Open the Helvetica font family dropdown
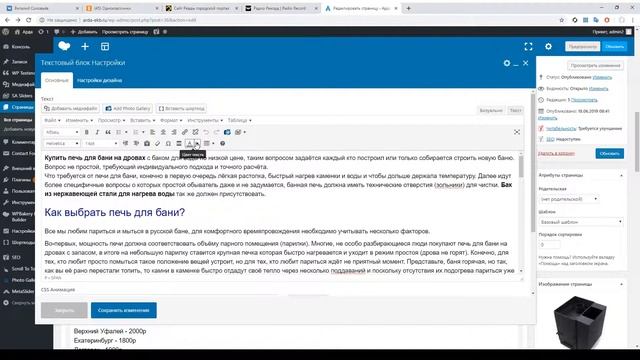This screenshot has height=360, width=640. point(62,144)
